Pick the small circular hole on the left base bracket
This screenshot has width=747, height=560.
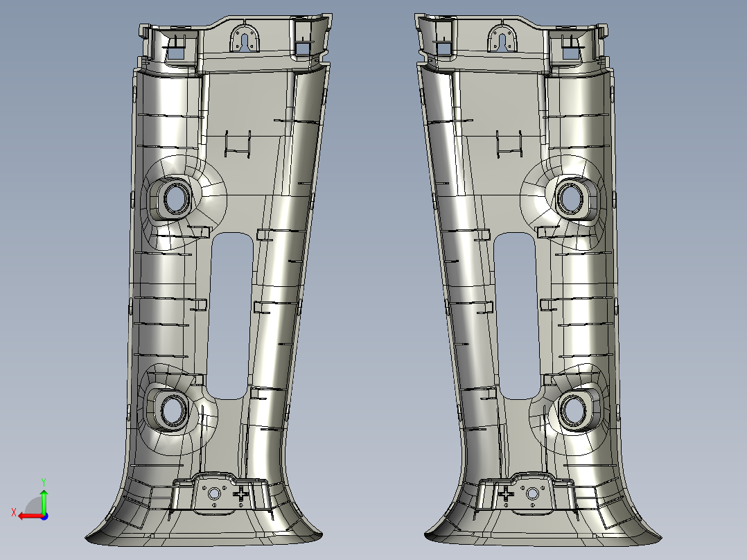214,493
